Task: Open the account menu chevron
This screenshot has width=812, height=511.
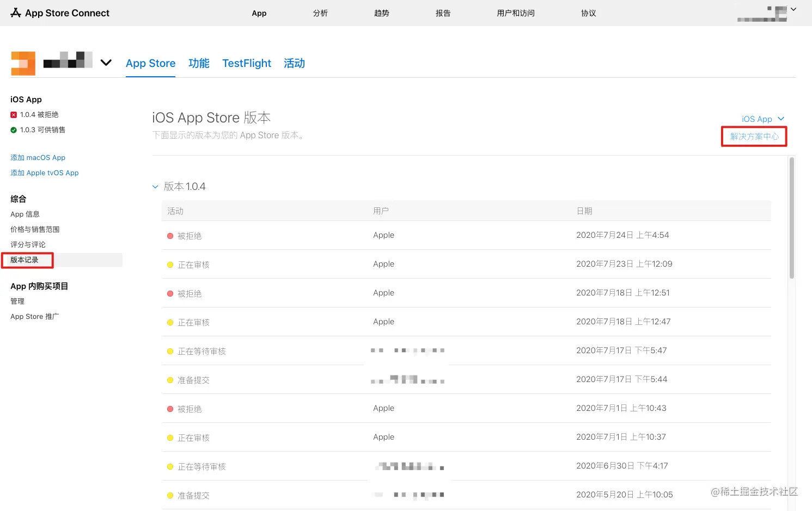Action: coord(793,9)
